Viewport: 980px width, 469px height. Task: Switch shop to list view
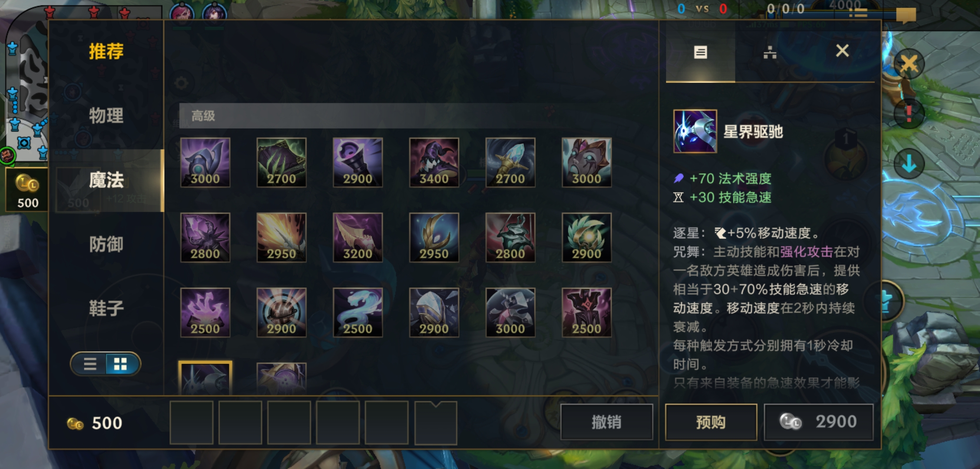[89, 364]
